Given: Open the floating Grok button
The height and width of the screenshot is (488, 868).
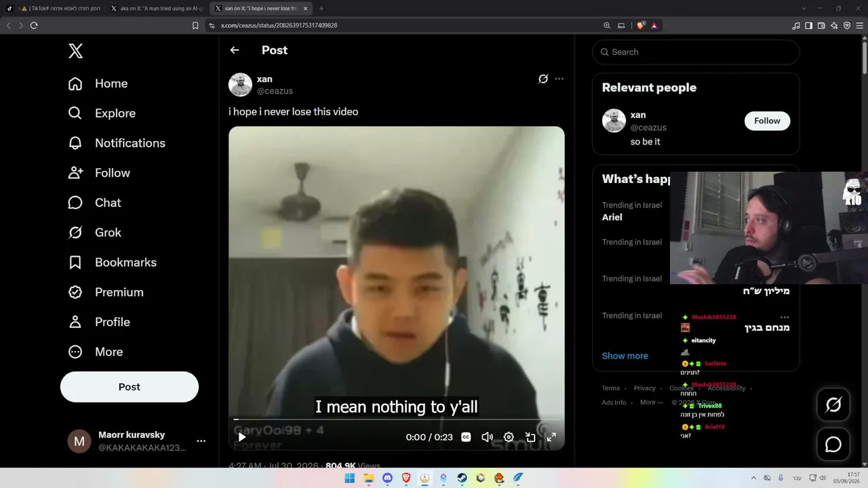Looking at the screenshot, I should click(833, 405).
